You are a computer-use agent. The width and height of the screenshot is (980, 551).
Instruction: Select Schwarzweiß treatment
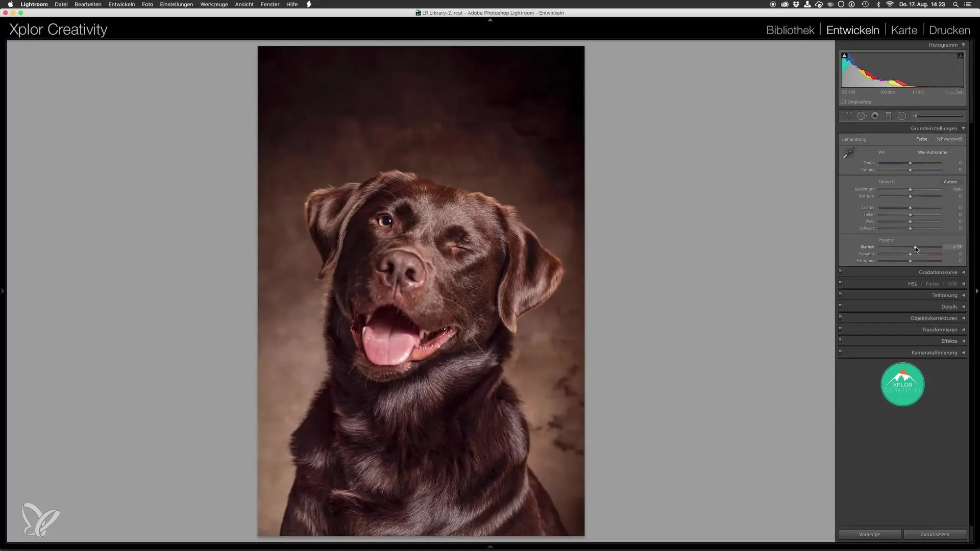pos(949,139)
